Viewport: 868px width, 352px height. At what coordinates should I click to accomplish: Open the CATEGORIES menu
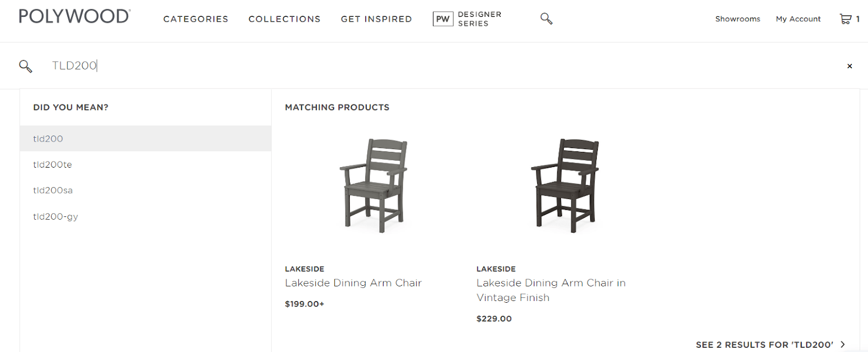pos(195,19)
